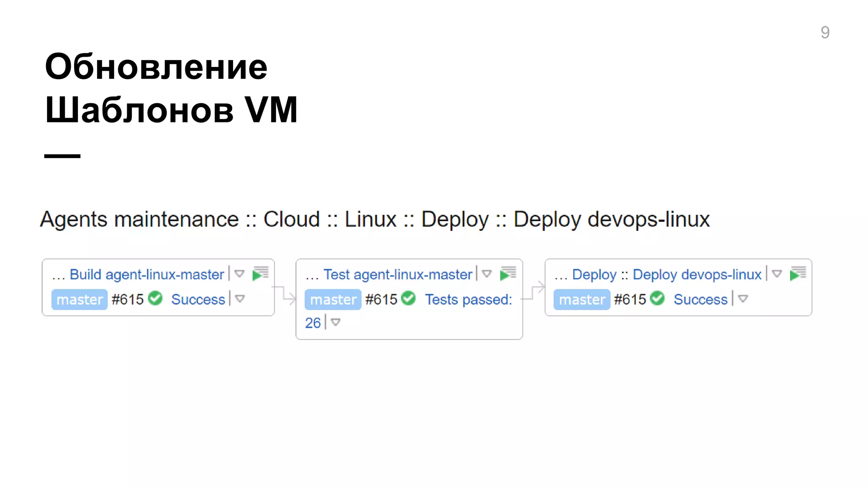Open Success status link in Build card
This screenshot has height=488, width=868.
[x=198, y=299]
